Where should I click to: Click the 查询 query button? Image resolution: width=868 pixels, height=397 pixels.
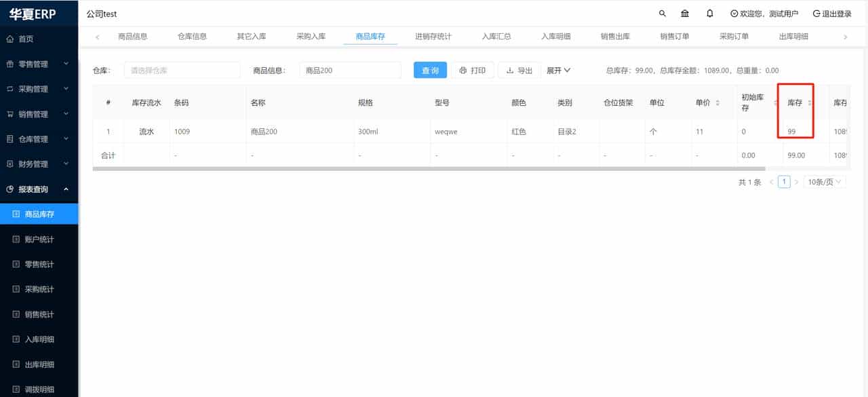(x=430, y=70)
